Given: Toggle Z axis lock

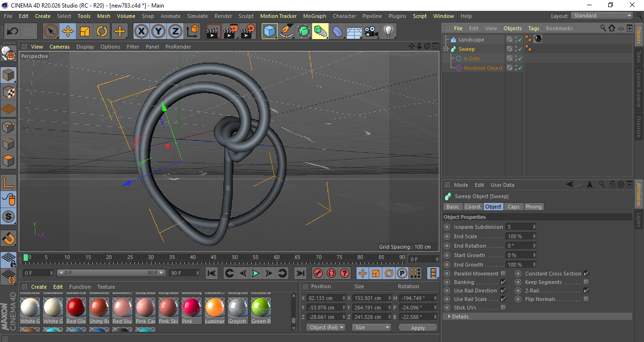Looking at the screenshot, I should 175,32.
